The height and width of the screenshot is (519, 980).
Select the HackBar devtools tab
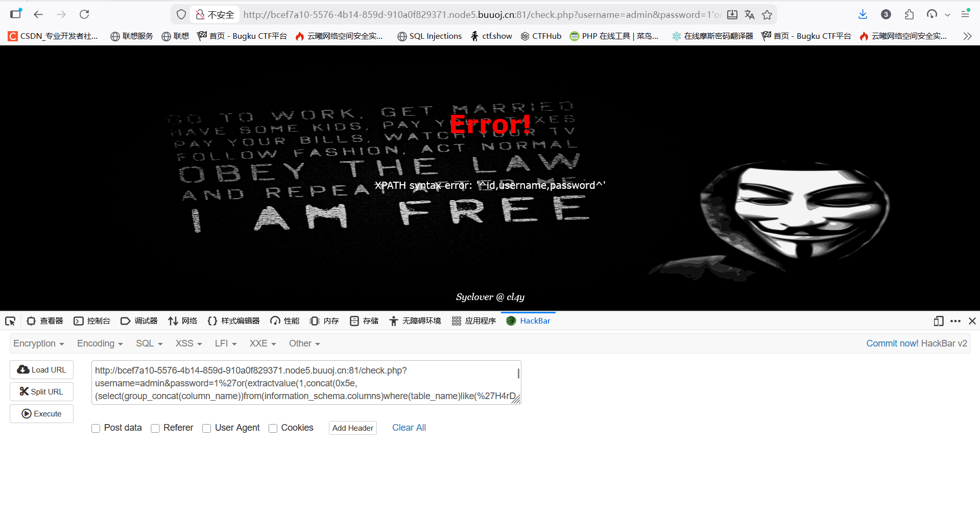tap(529, 321)
